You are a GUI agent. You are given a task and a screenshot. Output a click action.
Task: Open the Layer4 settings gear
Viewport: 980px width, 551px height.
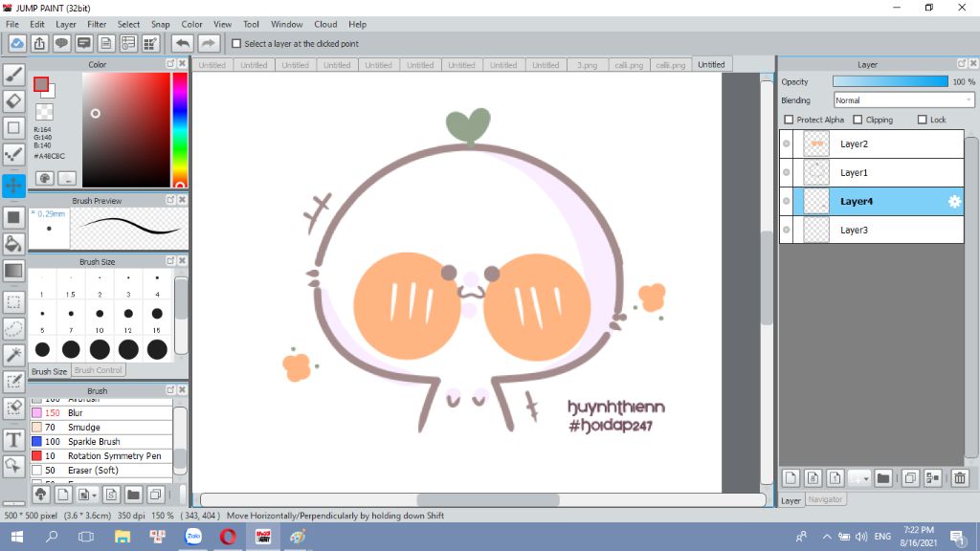pyautogui.click(x=954, y=201)
